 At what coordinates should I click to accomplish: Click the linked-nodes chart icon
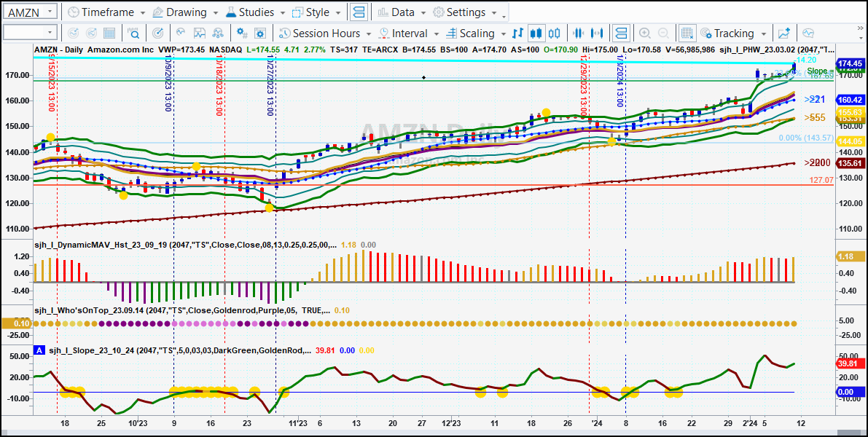click(x=218, y=34)
